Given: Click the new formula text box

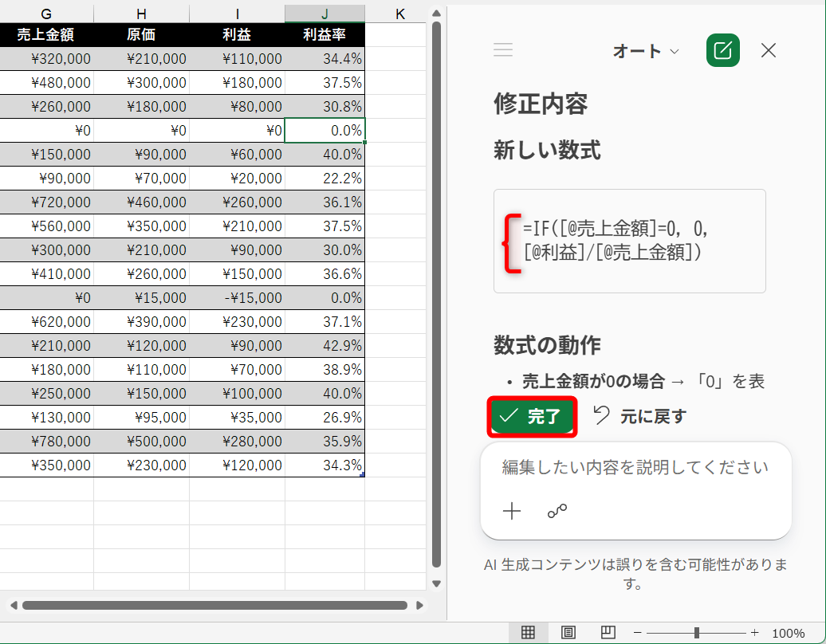Looking at the screenshot, I should [x=630, y=241].
